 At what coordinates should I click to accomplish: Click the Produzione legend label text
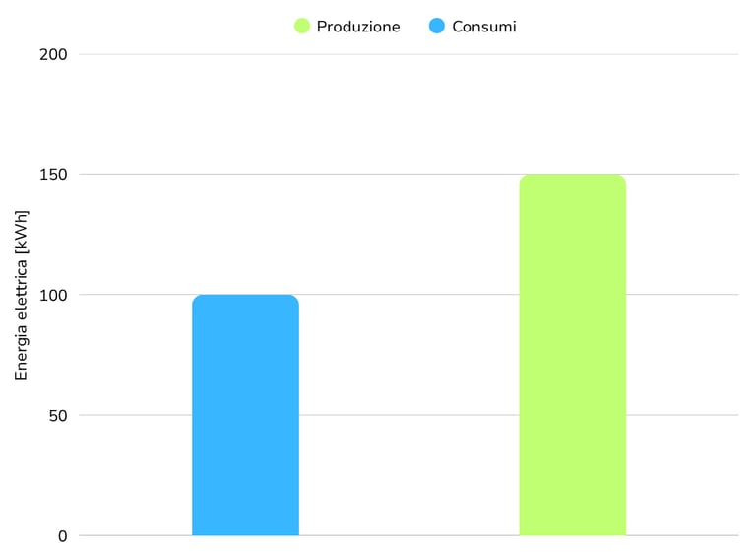coord(358,27)
